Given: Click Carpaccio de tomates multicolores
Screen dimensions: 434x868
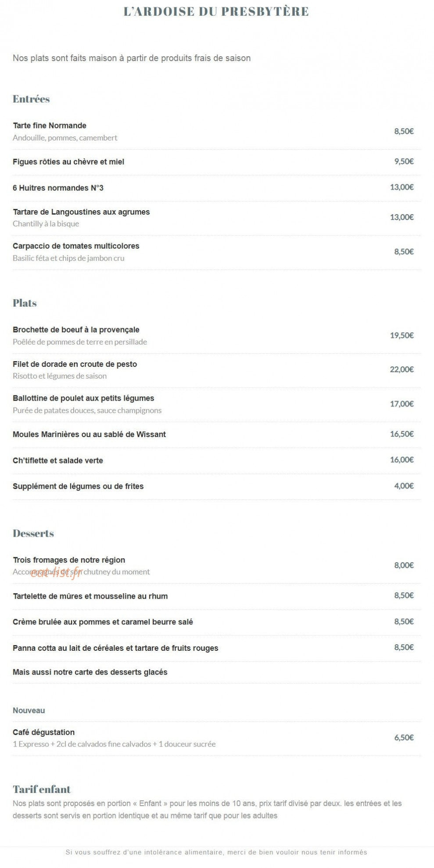Looking at the screenshot, I should tap(76, 246).
